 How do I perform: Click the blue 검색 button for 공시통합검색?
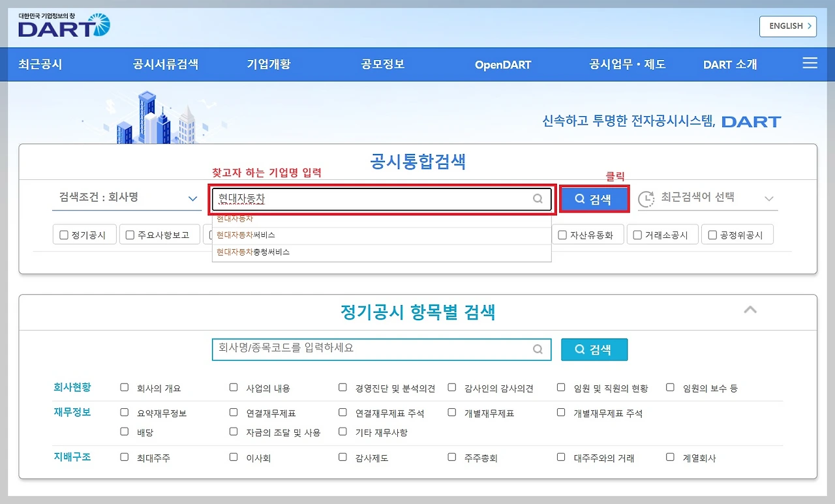click(x=594, y=200)
